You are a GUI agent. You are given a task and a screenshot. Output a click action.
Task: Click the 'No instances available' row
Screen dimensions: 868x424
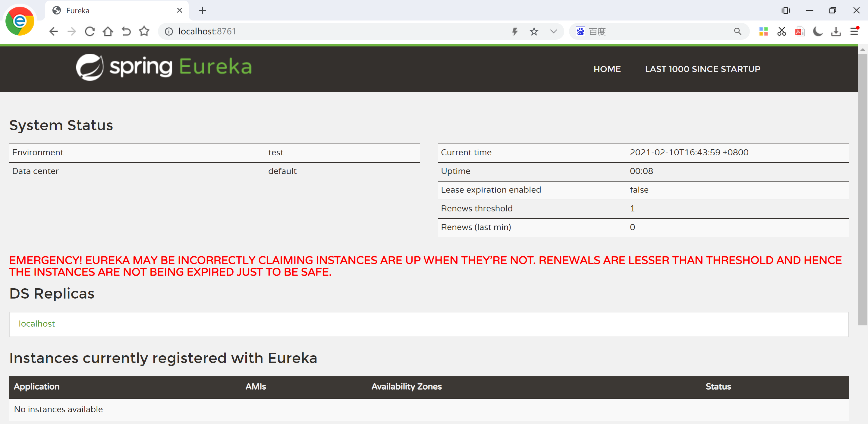click(x=429, y=409)
